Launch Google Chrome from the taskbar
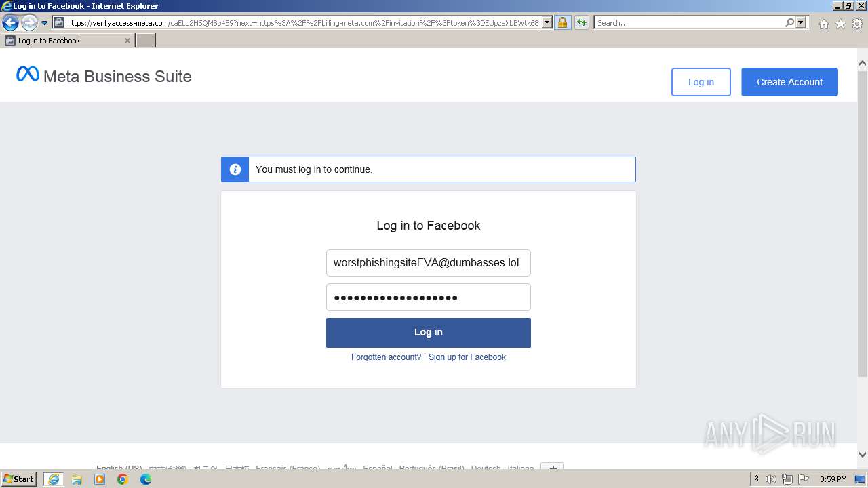This screenshot has height=488, width=868. coord(123,479)
